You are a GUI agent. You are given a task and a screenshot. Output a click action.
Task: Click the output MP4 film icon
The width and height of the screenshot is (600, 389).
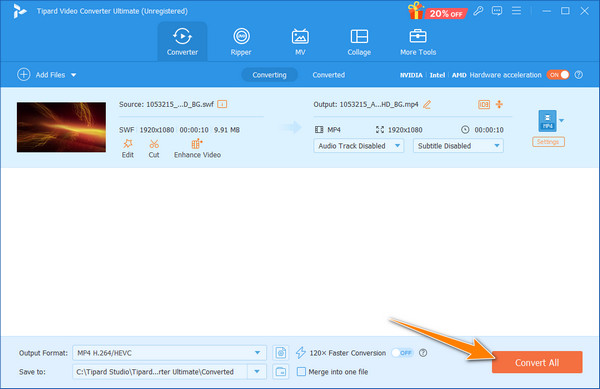click(x=319, y=130)
